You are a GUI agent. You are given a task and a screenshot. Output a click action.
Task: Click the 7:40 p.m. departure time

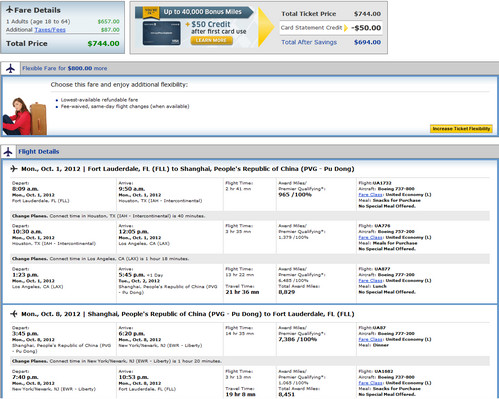[x=25, y=377]
